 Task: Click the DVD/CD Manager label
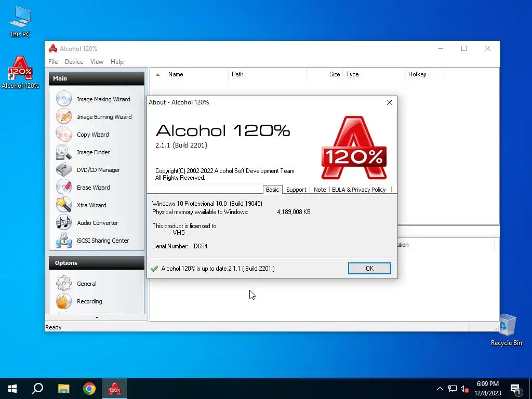point(98,170)
